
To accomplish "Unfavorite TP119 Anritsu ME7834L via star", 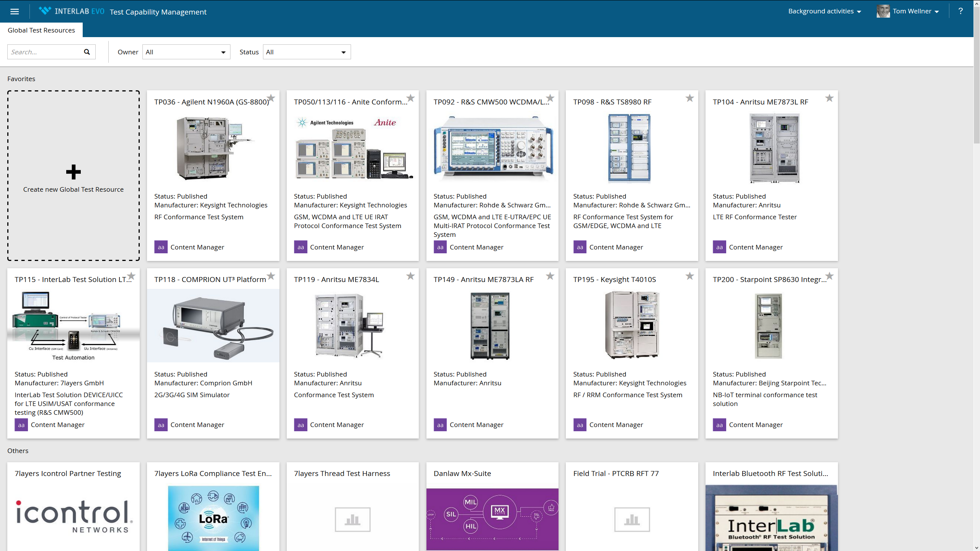I will [x=410, y=276].
